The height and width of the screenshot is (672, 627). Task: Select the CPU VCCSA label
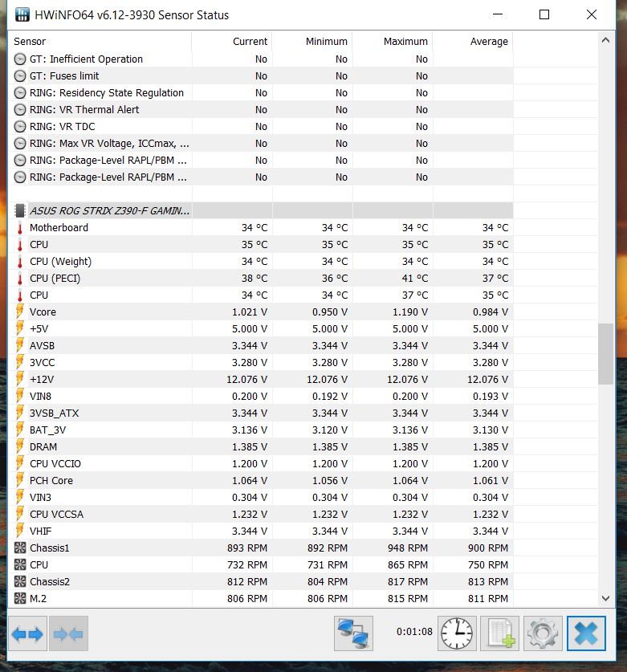click(56, 515)
